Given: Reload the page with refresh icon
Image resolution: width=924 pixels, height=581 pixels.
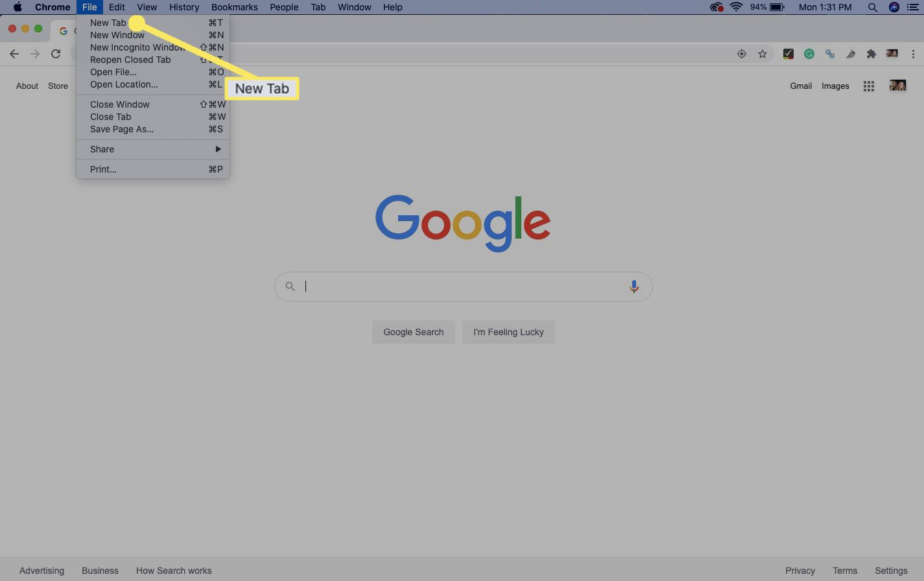Looking at the screenshot, I should [x=56, y=54].
